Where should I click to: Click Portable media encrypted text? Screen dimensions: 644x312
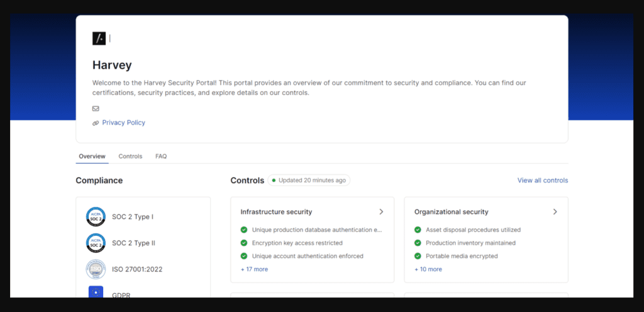pos(462,256)
